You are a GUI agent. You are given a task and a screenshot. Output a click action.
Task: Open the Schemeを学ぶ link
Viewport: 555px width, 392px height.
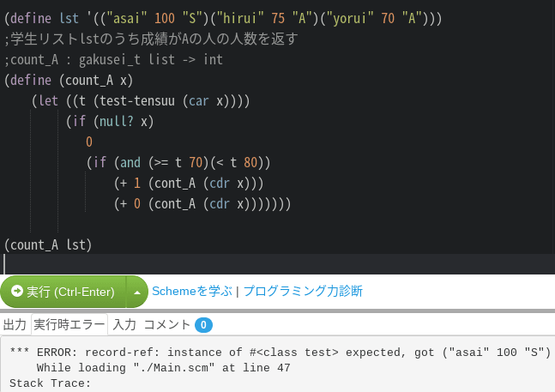point(192,291)
